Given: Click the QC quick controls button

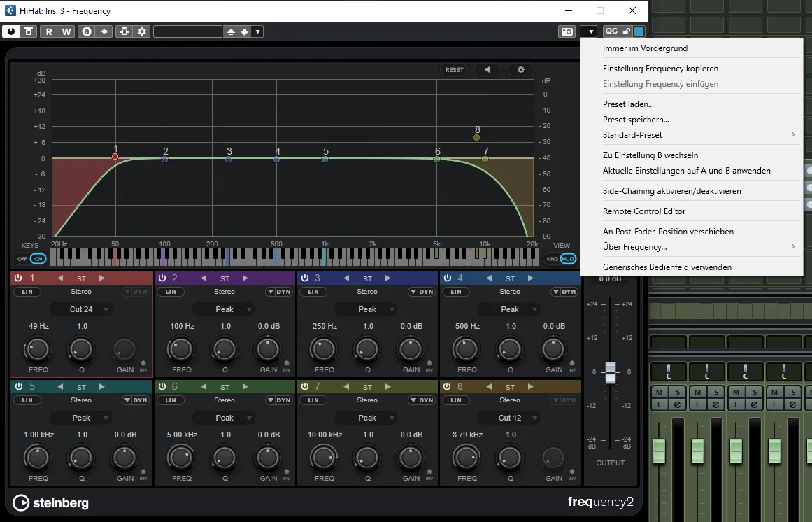Looking at the screenshot, I should (611, 31).
